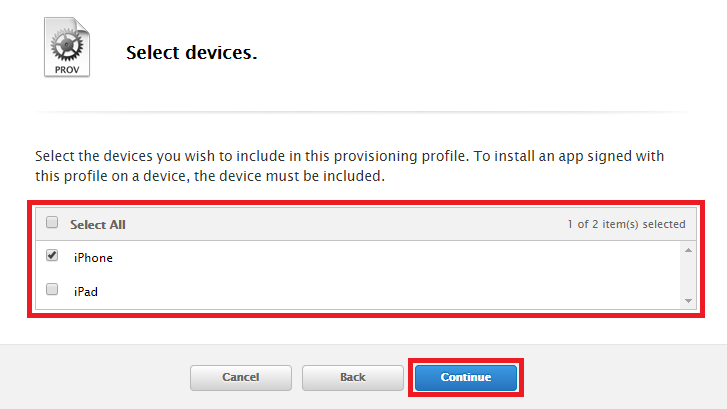Screen dimensions: 727x409
Task: Tick the Select All checkbox
Action: click(x=52, y=223)
